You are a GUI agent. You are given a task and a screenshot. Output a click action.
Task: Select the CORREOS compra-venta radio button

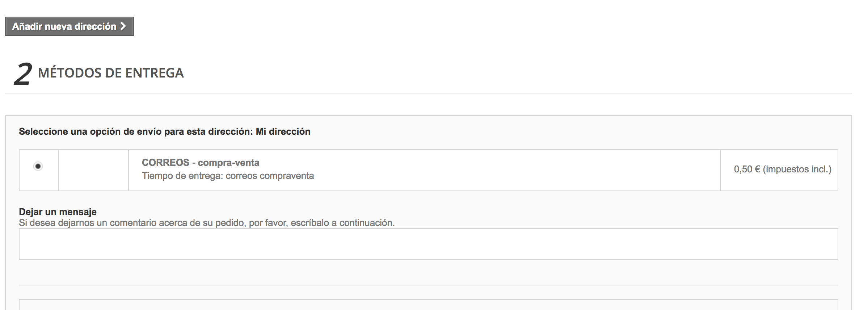point(38,166)
